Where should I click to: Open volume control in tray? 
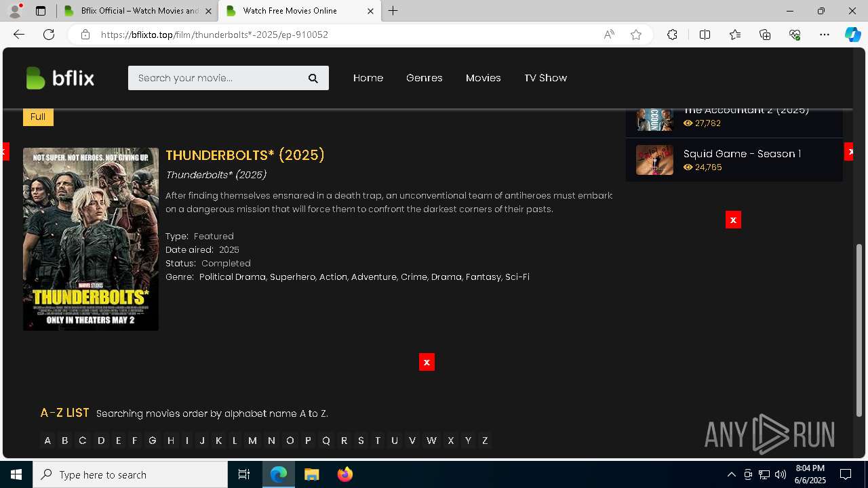point(780,474)
